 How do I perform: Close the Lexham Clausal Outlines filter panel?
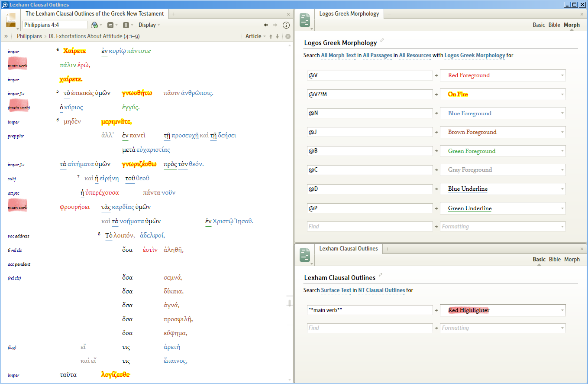coord(582,249)
